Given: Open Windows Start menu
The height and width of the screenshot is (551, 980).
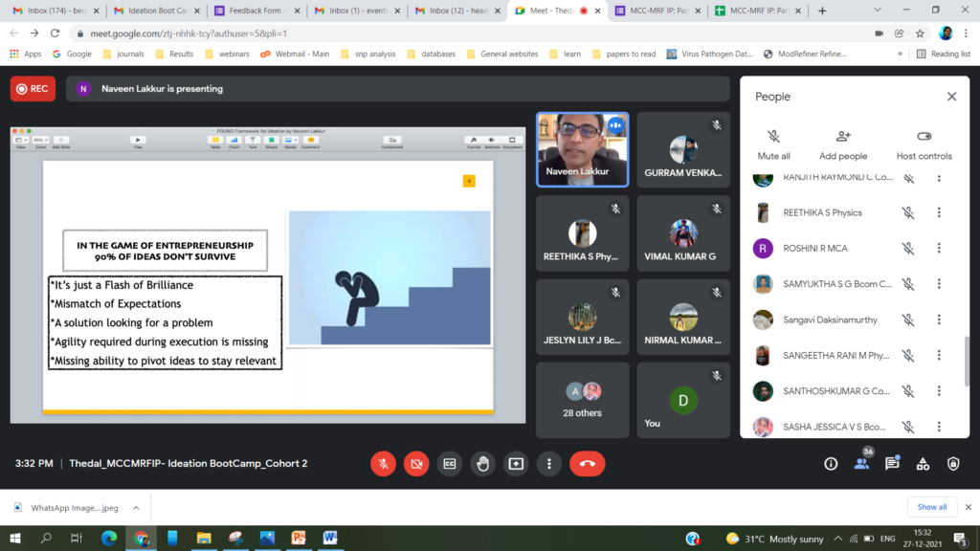Looking at the screenshot, I should (15, 538).
